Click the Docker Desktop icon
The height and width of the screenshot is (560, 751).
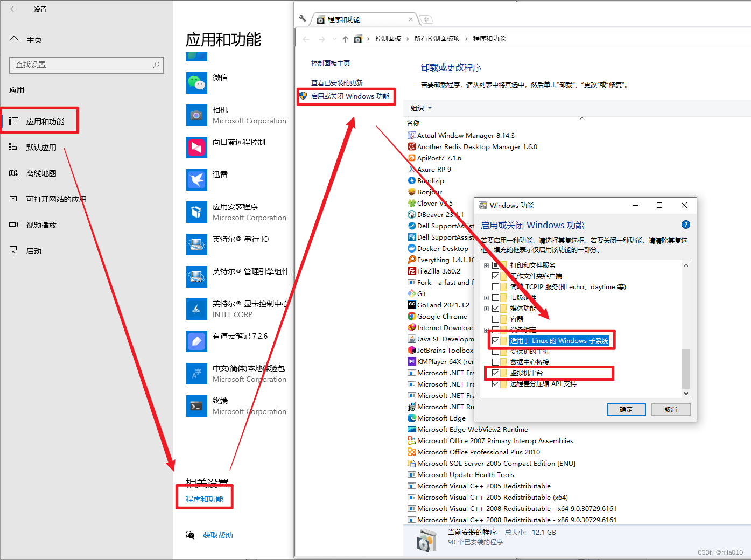click(412, 248)
